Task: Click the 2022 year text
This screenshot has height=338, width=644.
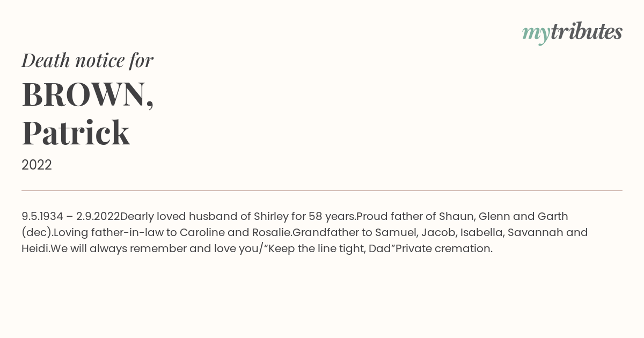Action: point(36,165)
